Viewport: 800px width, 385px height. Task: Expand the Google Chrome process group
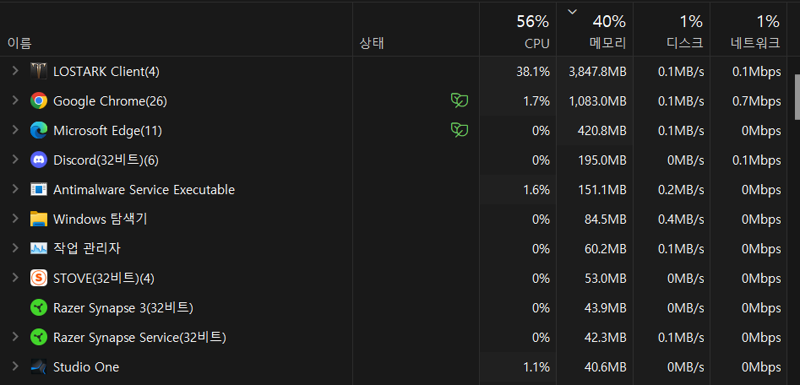(x=15, y=100)
